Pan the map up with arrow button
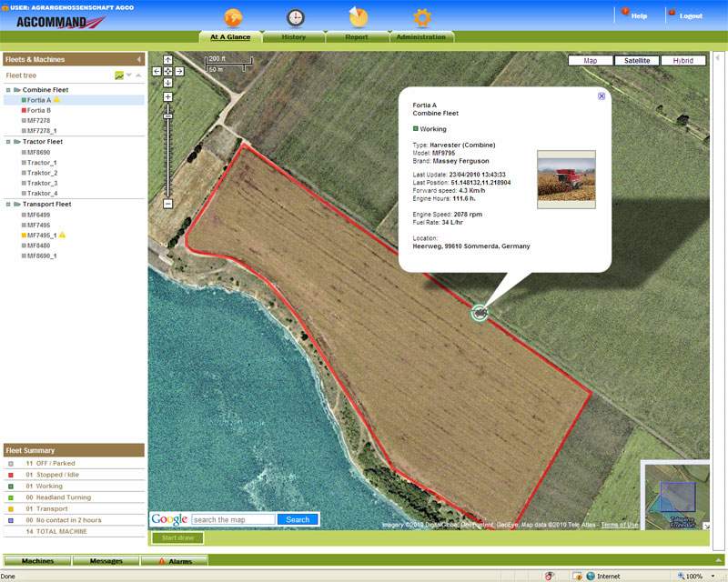This screenshot has width=728, height=582. [168, 60]
